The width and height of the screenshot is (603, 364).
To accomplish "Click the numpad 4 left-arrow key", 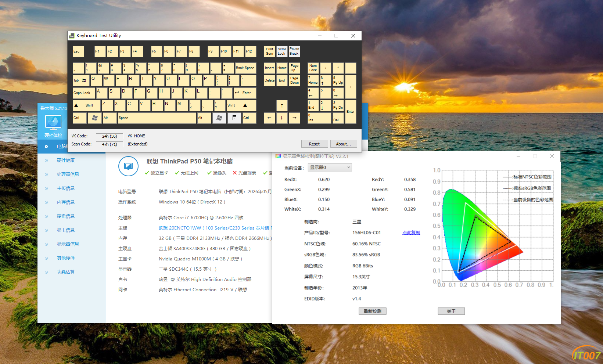I will [313, 93].
